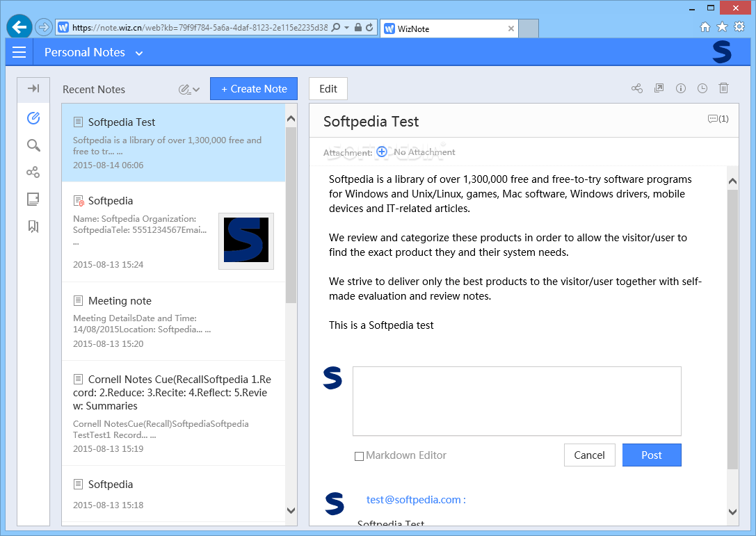Open the Cornell Notes entry

(174, 413)
